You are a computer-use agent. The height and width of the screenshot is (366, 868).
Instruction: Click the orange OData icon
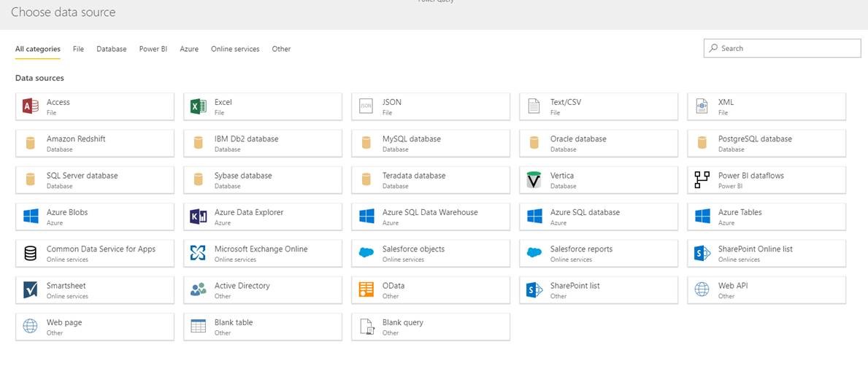366,289
